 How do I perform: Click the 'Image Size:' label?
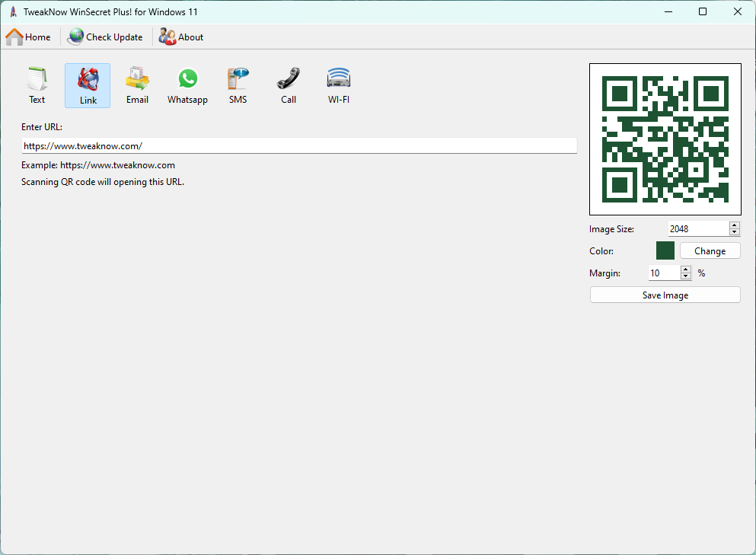[611, 229]
